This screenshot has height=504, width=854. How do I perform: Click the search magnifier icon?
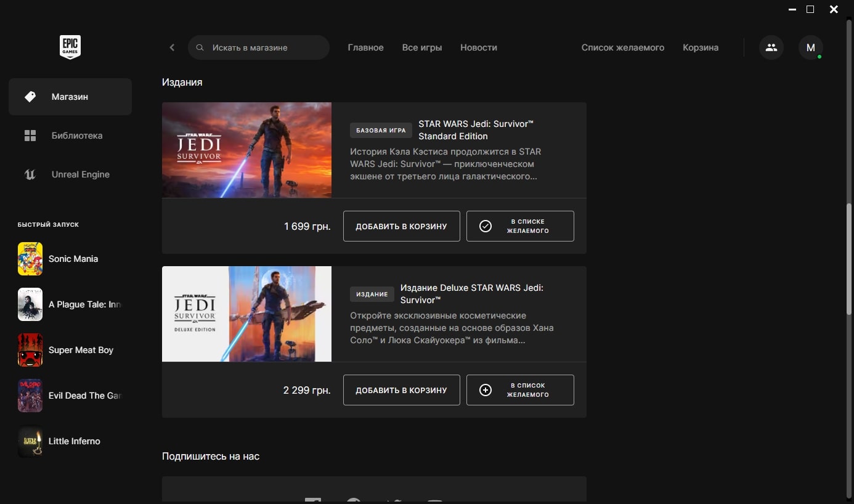pyautogui.click(x=200, y=47)
